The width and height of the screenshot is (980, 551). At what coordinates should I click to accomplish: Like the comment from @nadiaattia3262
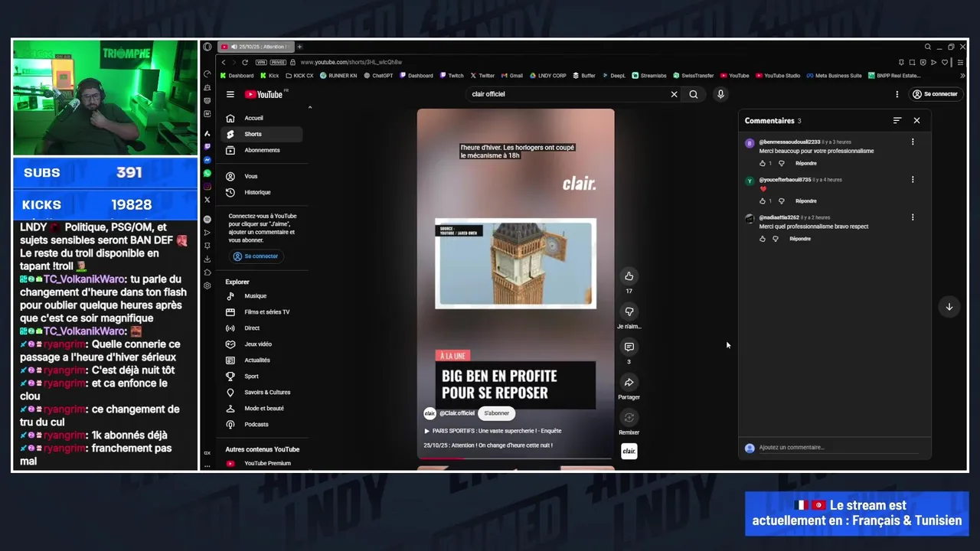click(x=763, y=239)
